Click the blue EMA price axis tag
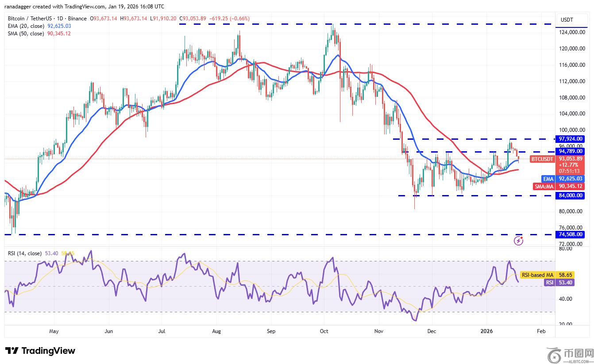The height and width of the screenshot is (364, 594). pos(548,179)
